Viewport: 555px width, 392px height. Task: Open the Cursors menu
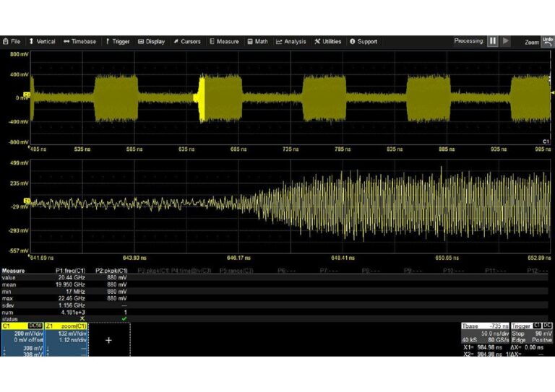[187, 41]
